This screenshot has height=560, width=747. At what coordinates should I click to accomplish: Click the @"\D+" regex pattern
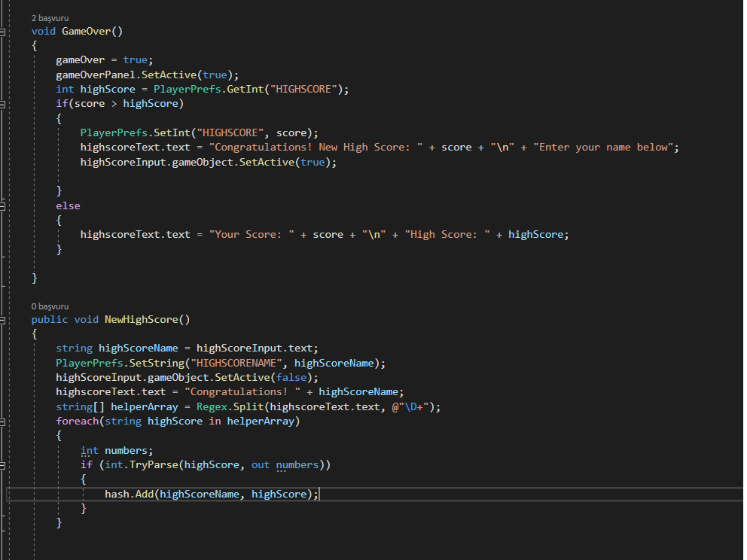[x=410, y=407]
